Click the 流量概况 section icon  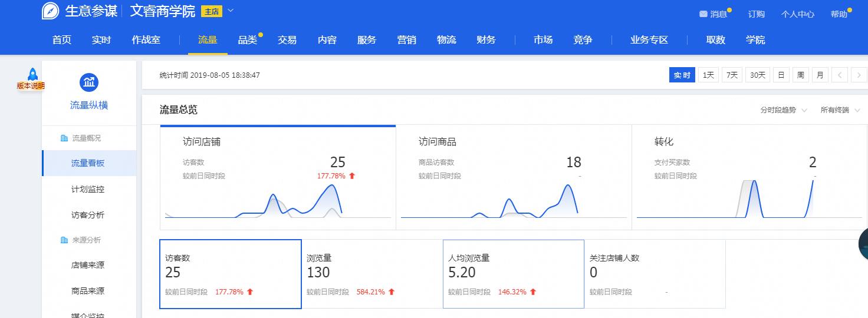(x=64, y=138)
